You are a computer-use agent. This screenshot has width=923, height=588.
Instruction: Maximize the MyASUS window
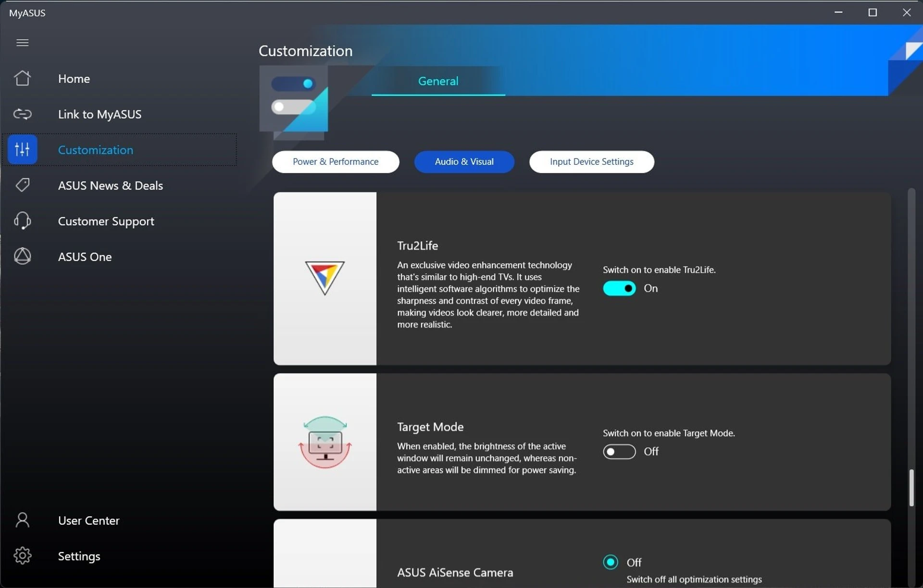tap(873, 12)
